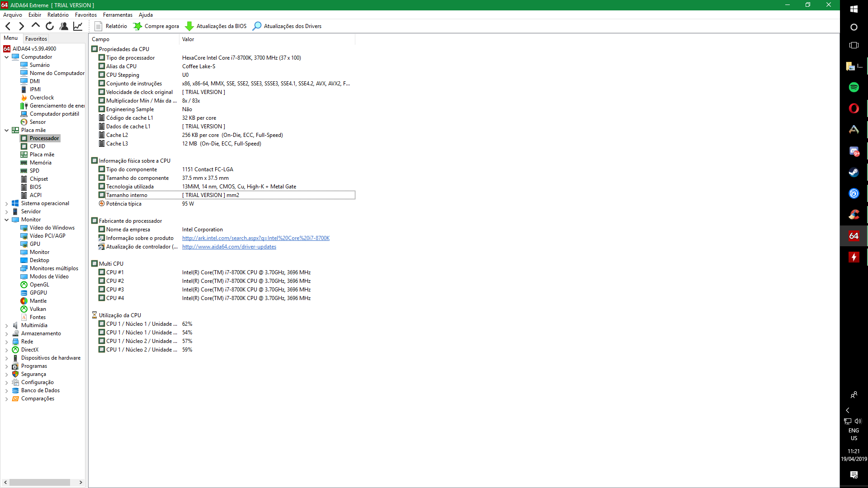Open the Favoritos menu in menu bar
This screenshot has width=868, height=488.
click(x=86, y=15)
